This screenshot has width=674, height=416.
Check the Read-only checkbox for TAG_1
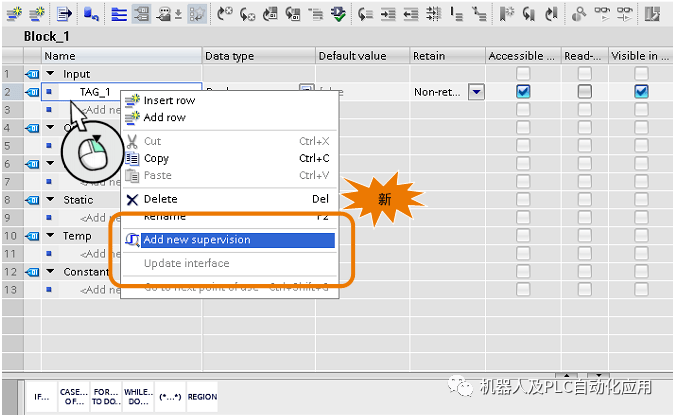pos(584,92)
